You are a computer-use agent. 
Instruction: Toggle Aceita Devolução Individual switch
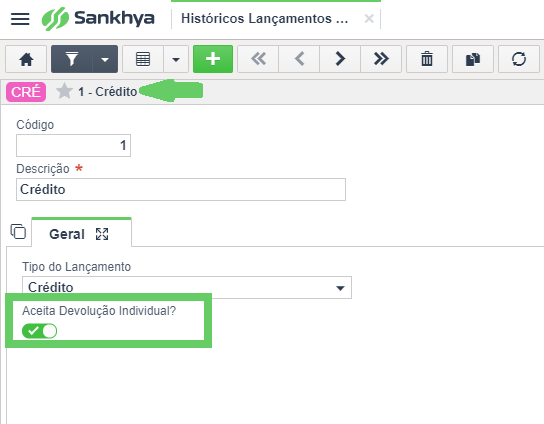39,331
